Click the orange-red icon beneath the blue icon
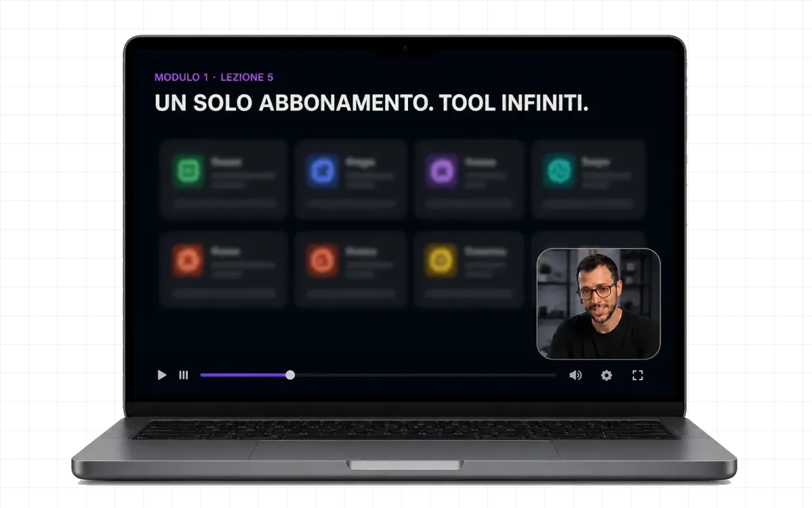Screen dimensions: 812x508 click(322, 260)
